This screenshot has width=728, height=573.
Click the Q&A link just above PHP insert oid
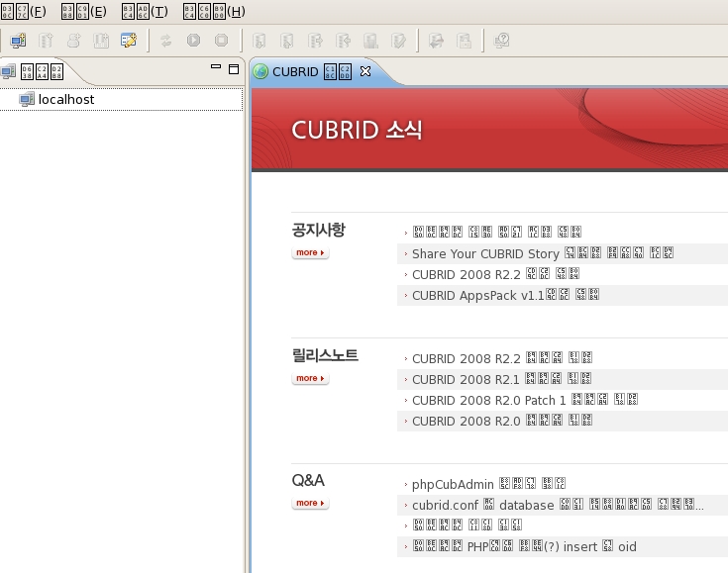(468, 525)
